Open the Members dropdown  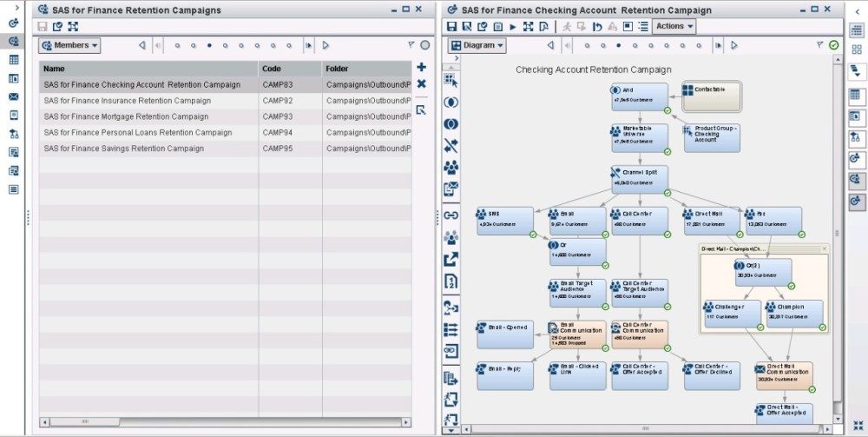tap(69, 45)
